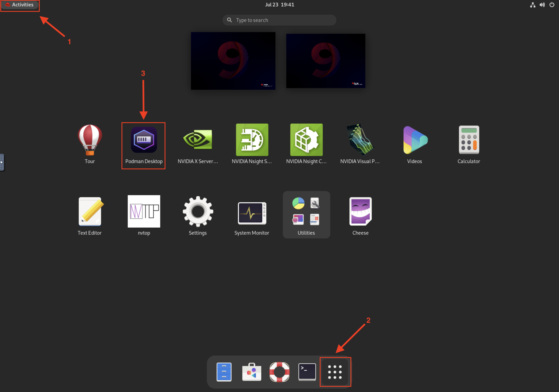
Task: Open Files from the dock
Action: tap(224, 372)
